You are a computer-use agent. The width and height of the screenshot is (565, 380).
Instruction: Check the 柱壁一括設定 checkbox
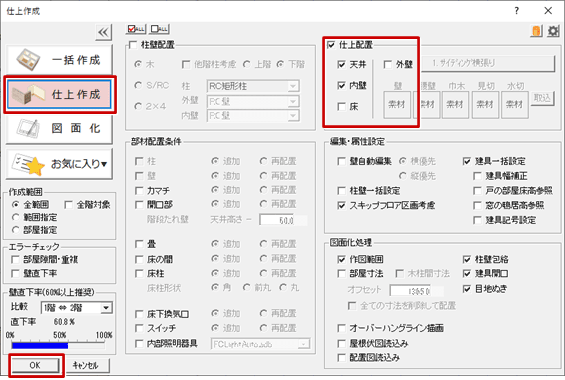342,191
